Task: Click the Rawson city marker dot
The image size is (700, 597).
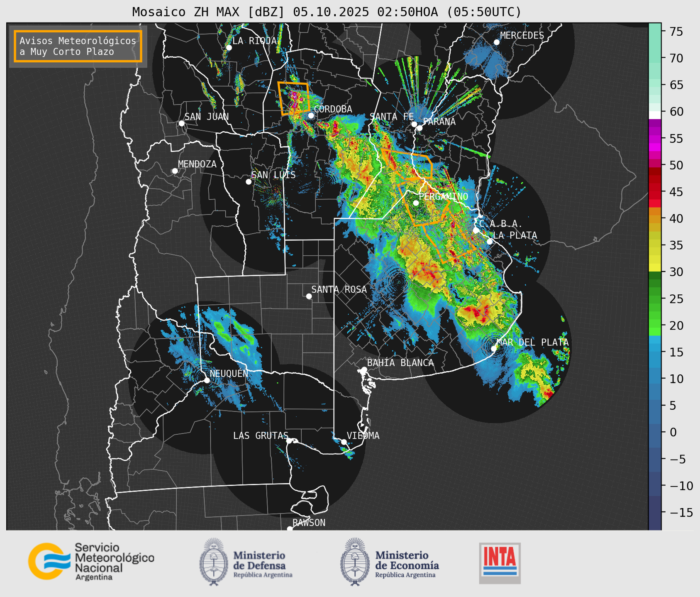Action: [290, 528]
